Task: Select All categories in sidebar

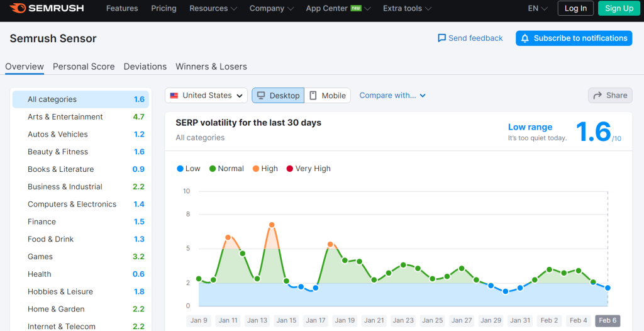Action: pos(80,99)
